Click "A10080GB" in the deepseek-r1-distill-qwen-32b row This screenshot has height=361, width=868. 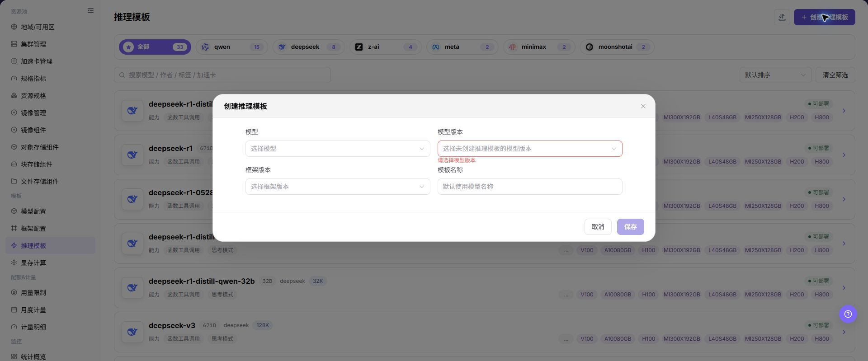point(618,295)
